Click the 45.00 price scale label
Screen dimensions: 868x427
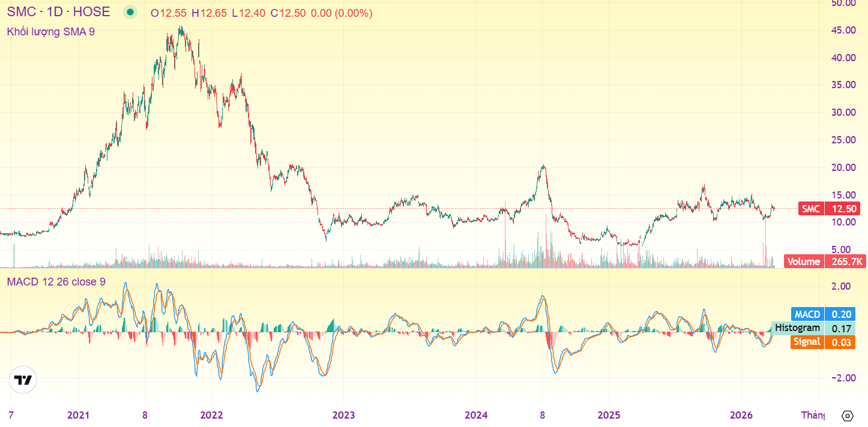tap(843, 30)
